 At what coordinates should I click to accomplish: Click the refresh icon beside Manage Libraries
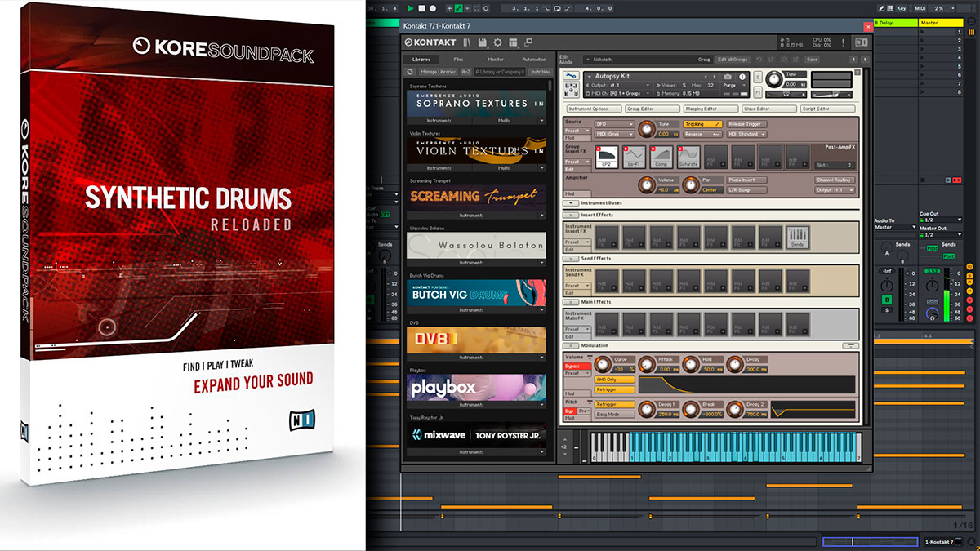point(410,72)
